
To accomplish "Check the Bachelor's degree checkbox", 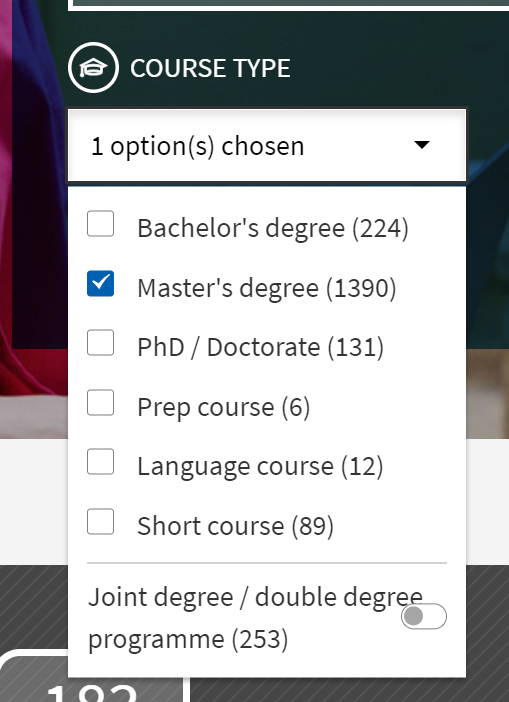I will point(100,223).
